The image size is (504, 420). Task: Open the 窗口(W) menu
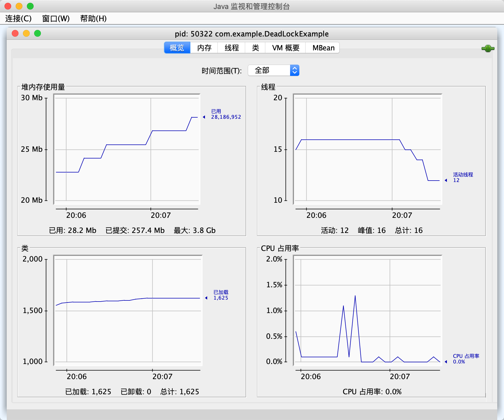click(x=56, y=18)
